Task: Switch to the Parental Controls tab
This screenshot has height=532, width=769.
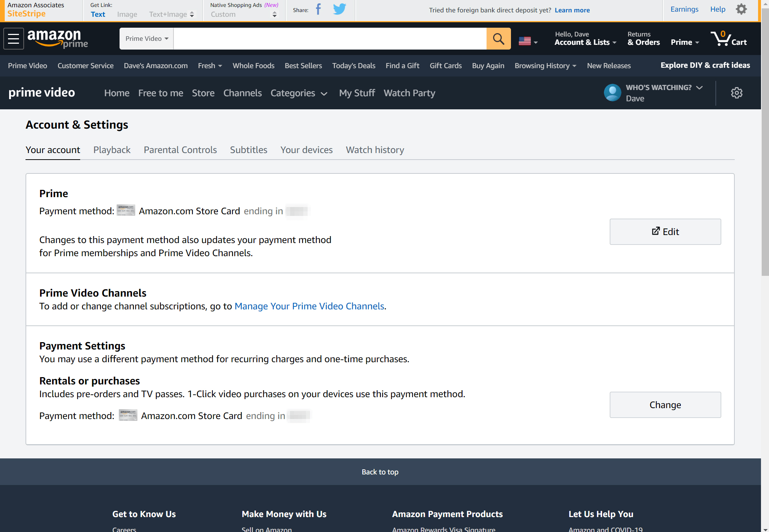Action: pos(180,150)
